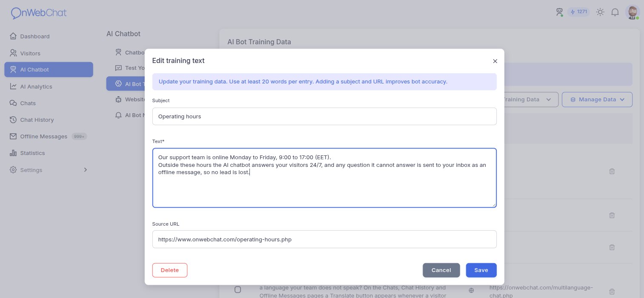
Task: Click the AI Bot Training Data heading
Action: 259,42
